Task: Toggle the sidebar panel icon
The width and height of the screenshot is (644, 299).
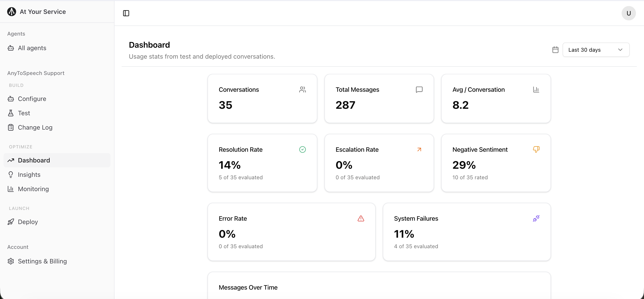Action: point(126,13)
